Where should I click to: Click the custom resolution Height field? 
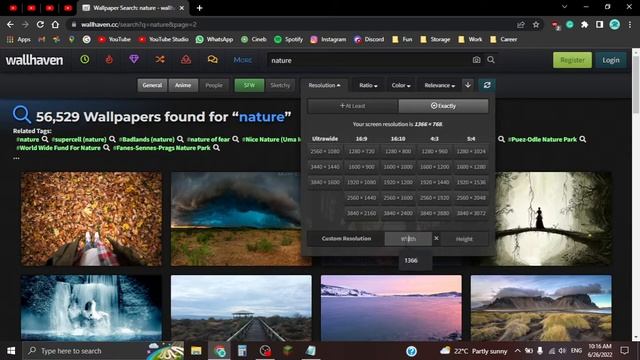(464, 239)
